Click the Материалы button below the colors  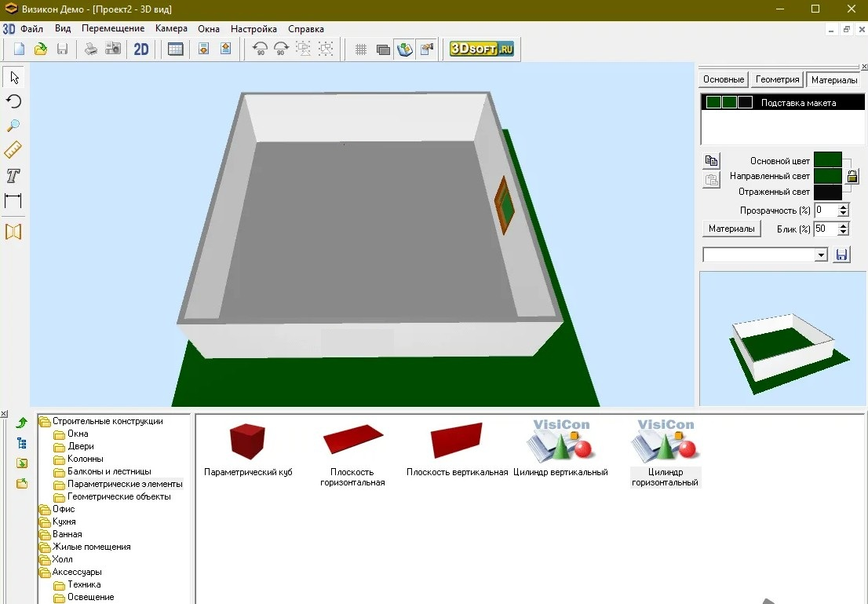(x=731, y=229)
